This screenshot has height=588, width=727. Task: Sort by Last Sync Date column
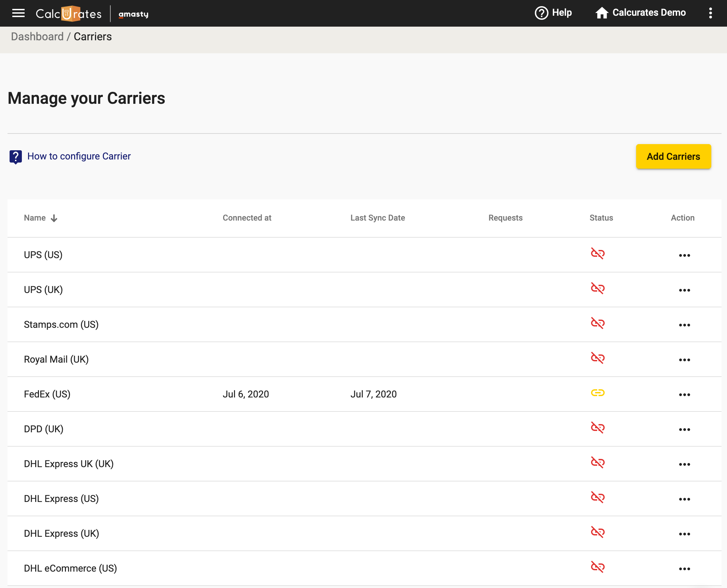coord(378,218)
